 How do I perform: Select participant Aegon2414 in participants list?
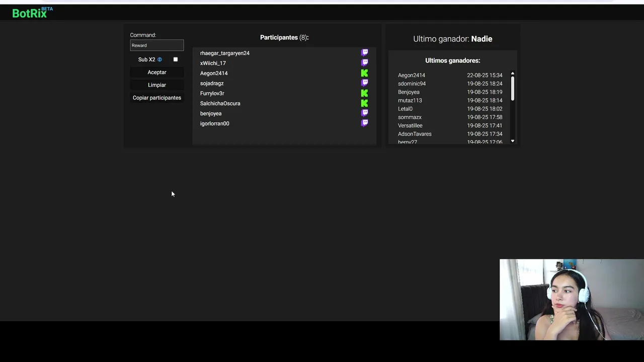tap(214, 73)
